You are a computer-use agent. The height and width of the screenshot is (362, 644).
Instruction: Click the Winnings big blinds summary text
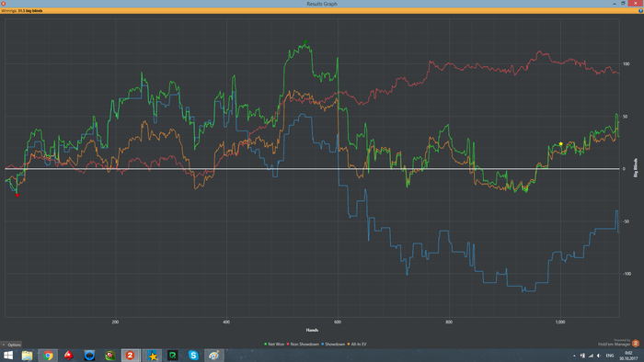pos(22,11)
